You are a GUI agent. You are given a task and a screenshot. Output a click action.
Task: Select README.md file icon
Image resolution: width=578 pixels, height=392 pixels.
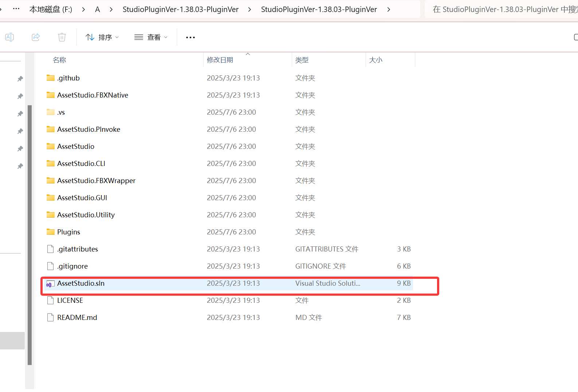pos(51,317)
